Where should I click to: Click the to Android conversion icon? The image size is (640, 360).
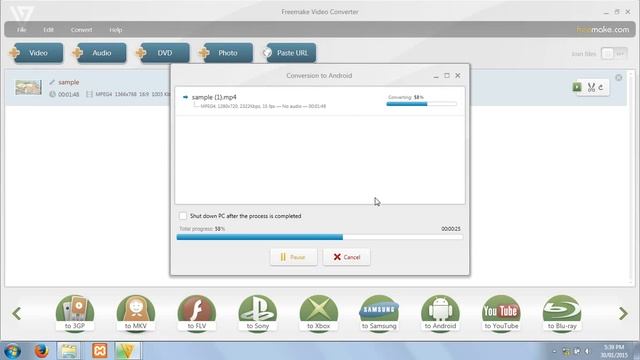tap(440, 313)
